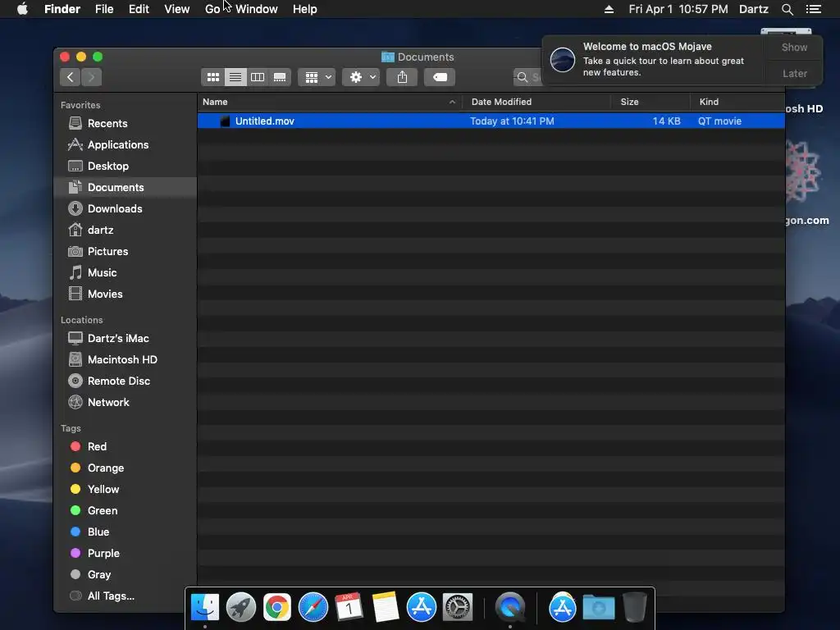
Task: Click the Welcome to macOS Mojave notification
Action: pyautogui.click(x=653, y=59)
